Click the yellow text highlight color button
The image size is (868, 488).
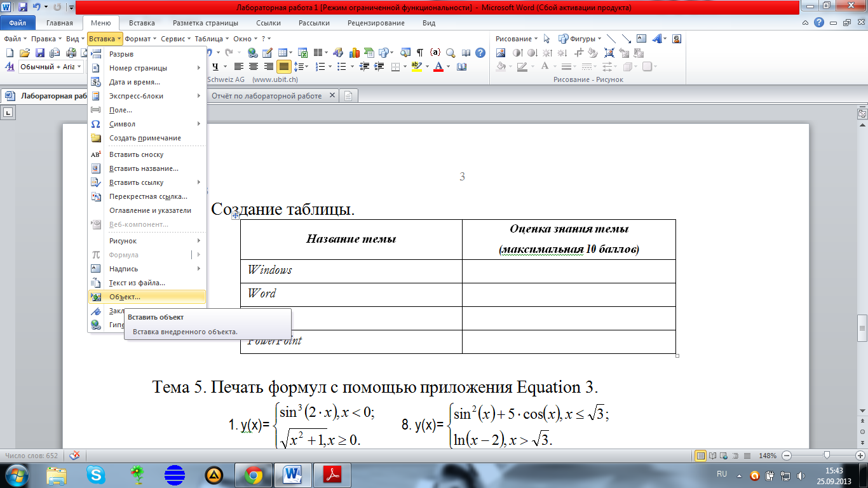[416, 66]
